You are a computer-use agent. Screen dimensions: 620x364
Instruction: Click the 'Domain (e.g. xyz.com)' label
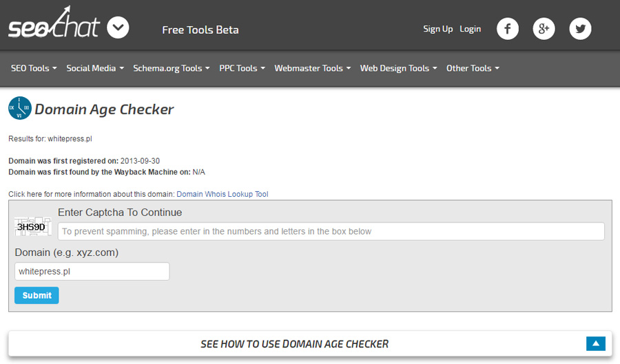[x=66, y=253]
